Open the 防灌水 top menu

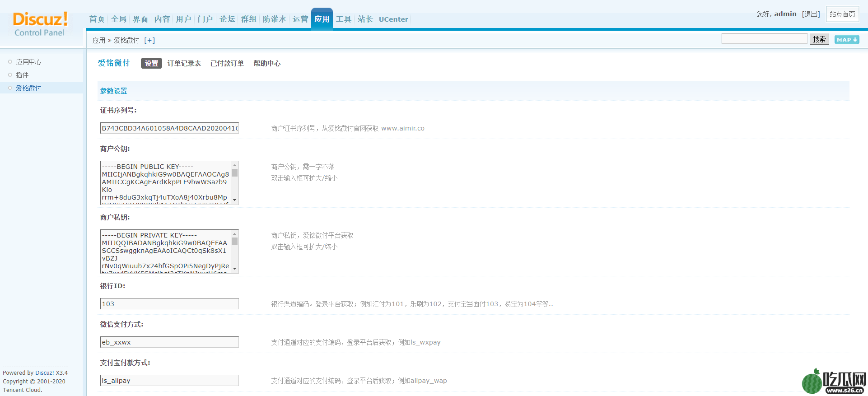(275, 19)
